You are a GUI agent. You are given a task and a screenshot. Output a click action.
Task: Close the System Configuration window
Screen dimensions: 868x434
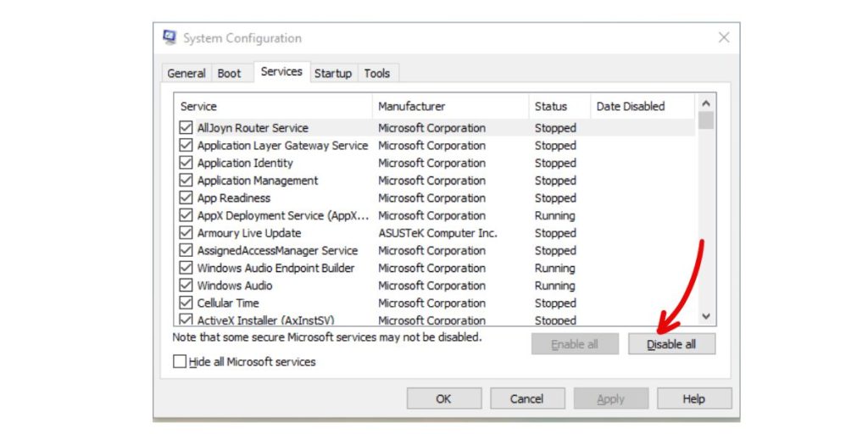[724, 37]
